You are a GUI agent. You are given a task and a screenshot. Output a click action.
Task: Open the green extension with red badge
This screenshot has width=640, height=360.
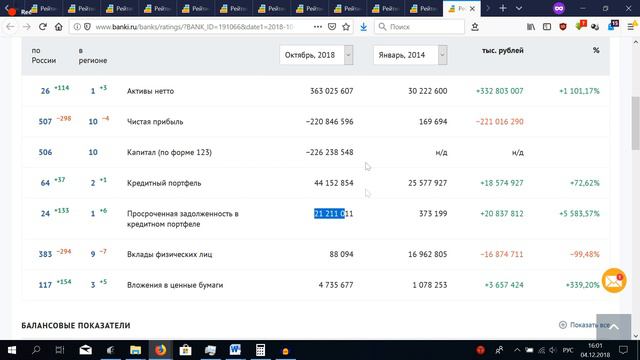pyautogui.click(x=580, y=26)
